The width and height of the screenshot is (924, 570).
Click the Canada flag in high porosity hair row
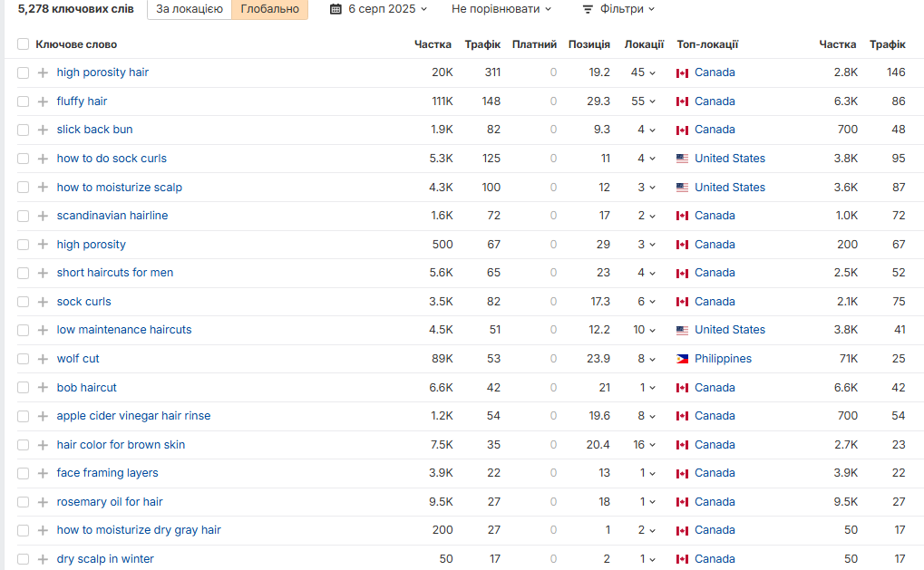pos(683,73)
